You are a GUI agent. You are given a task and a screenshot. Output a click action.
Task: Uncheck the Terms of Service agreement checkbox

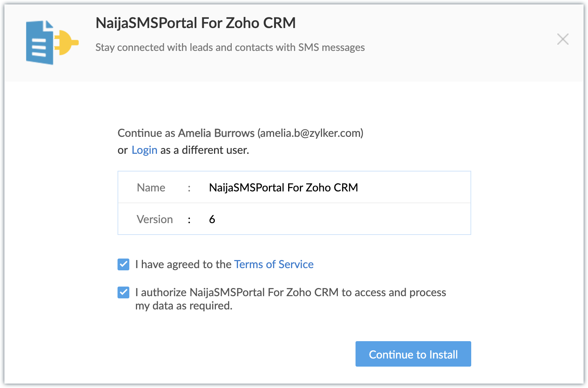tap(123, 264)
